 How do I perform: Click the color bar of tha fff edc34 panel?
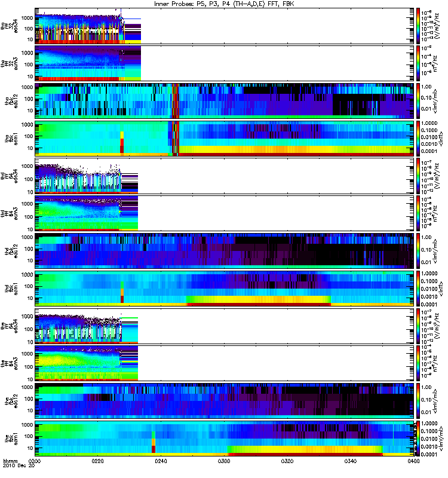click(418, 26)
